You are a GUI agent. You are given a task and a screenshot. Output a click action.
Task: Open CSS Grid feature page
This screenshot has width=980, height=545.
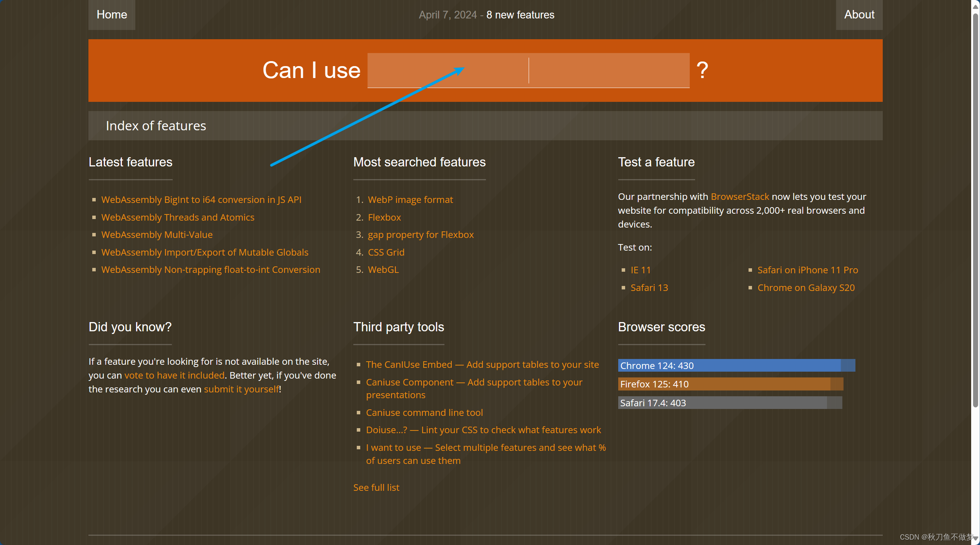[x=386, y=252]
